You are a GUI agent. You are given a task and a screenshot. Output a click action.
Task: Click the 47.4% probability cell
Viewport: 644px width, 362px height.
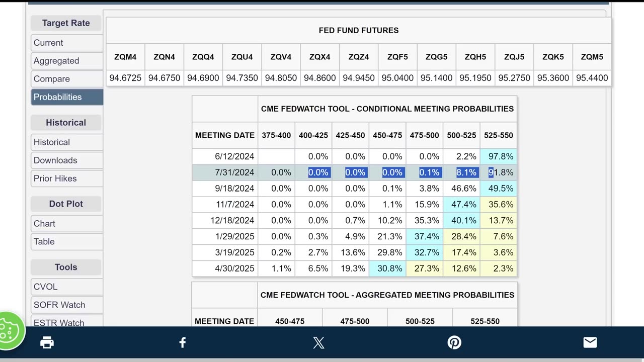point(461,205)
